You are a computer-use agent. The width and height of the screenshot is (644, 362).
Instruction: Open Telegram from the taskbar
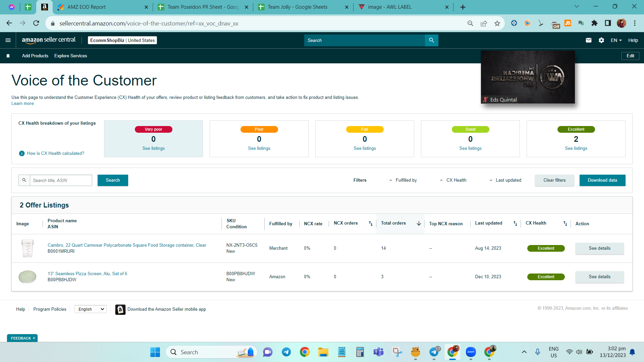(x=286, y=352)
